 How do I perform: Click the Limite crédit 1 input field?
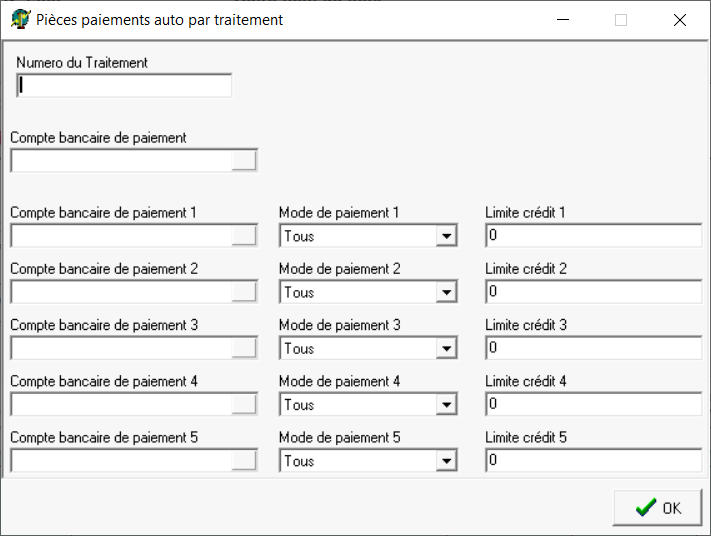pyautogui.click(x=594, y=236)
